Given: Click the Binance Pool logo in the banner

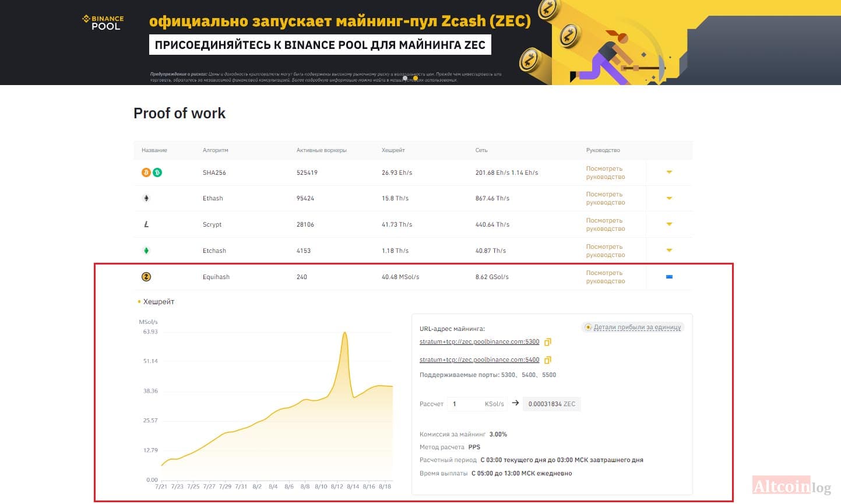Looking at the screenshot, I should click(103, 22).
